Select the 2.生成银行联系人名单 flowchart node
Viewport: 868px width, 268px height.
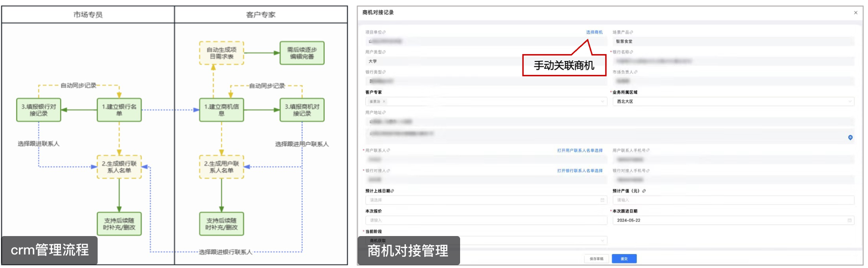[x=119, y=167]
